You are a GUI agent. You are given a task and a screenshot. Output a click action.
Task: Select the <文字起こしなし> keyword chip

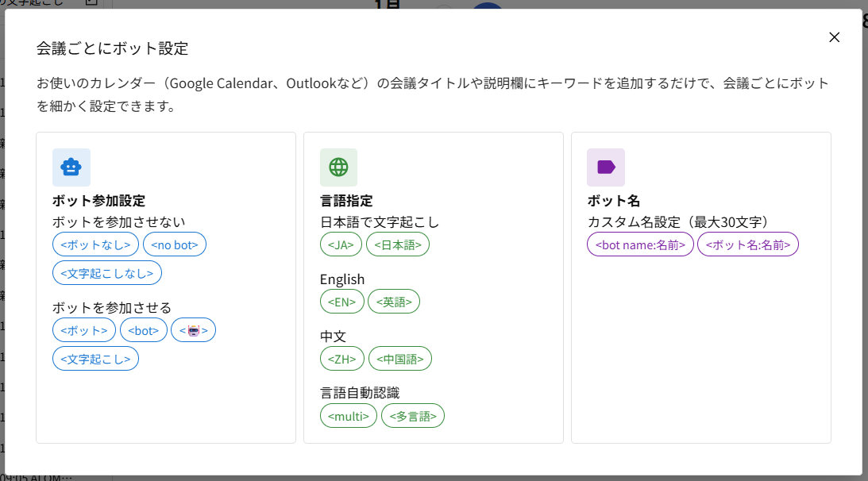click(106, 272)
